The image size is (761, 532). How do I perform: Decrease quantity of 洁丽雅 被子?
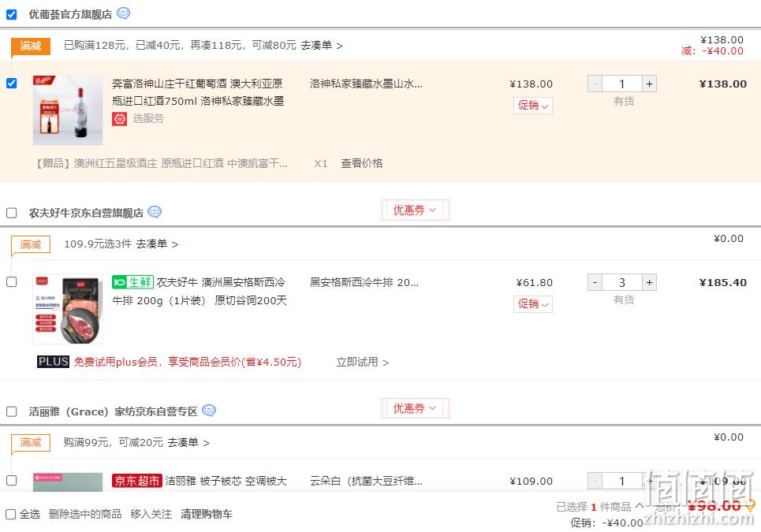(x=595, y=481)
